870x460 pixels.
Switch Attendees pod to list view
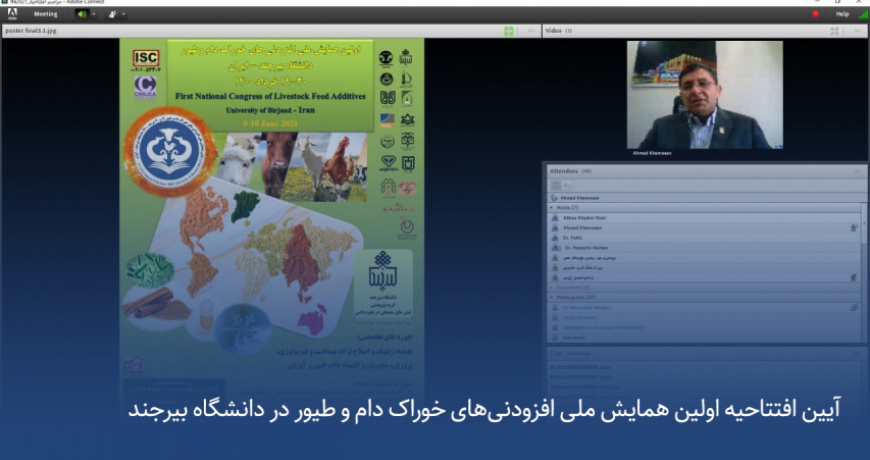tap(556, 185)
